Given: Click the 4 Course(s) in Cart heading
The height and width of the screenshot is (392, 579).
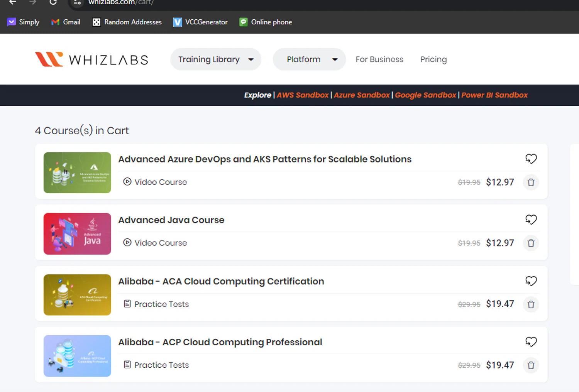Looking at the screenshot, I should click(x=82, y=130).
